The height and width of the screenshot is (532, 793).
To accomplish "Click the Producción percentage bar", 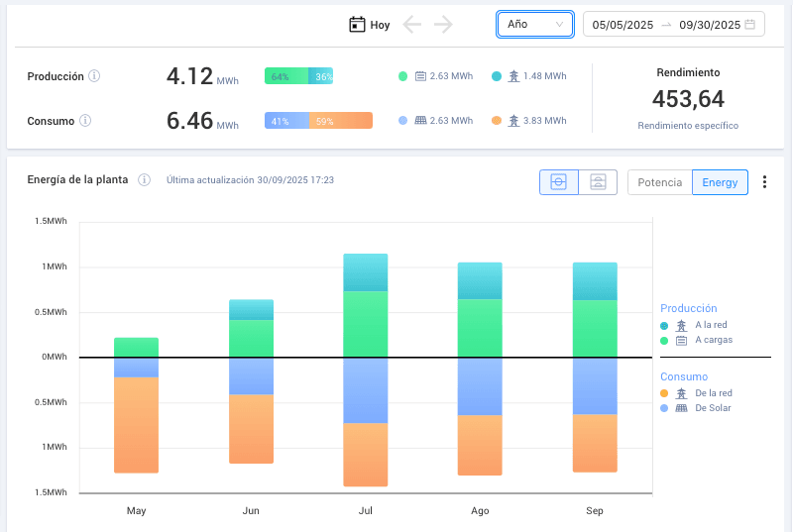I will (x=298, y=76).
